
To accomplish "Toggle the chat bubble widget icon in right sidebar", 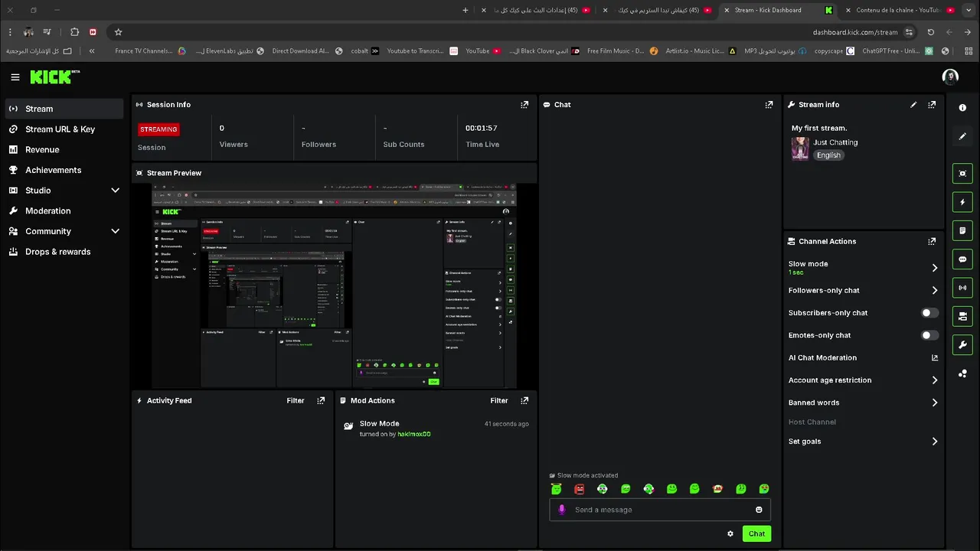I will (962, 259).
